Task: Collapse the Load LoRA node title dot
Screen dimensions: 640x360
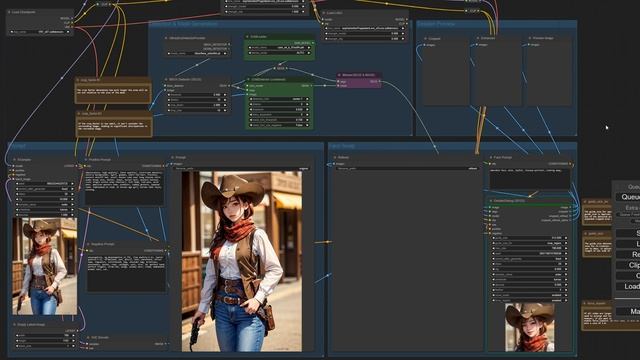Action: pos(324,13)
